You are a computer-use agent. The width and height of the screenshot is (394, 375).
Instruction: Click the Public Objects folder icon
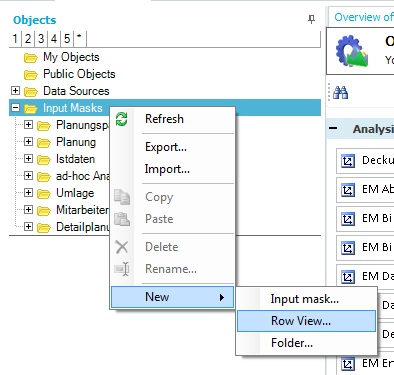tap(31, 75)
